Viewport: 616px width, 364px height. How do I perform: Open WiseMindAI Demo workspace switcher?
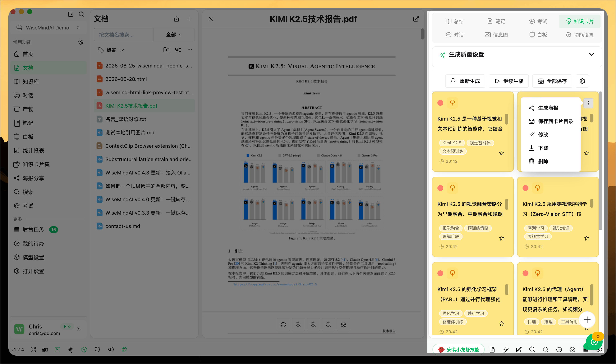(48, 28)
